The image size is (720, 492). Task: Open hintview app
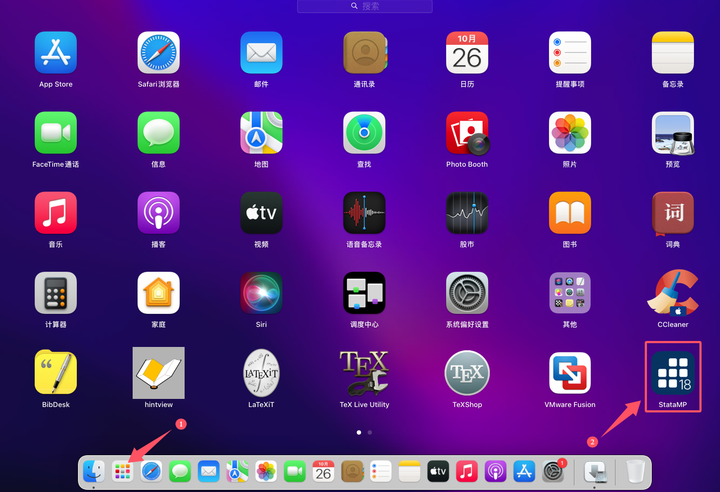(x=158, y=373)
